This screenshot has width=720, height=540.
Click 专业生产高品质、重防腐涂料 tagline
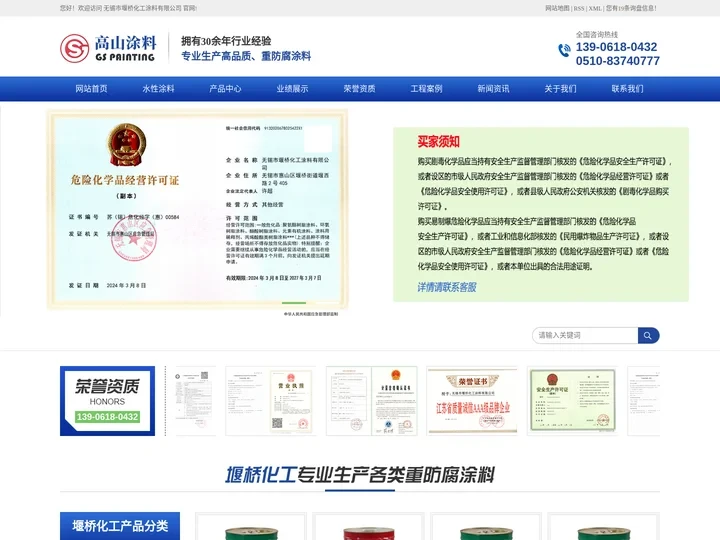[246, 56]
